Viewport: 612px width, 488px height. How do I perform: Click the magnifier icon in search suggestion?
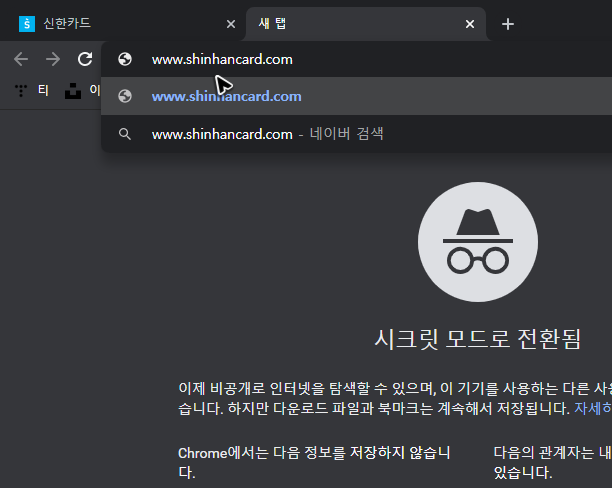point(125,134)
